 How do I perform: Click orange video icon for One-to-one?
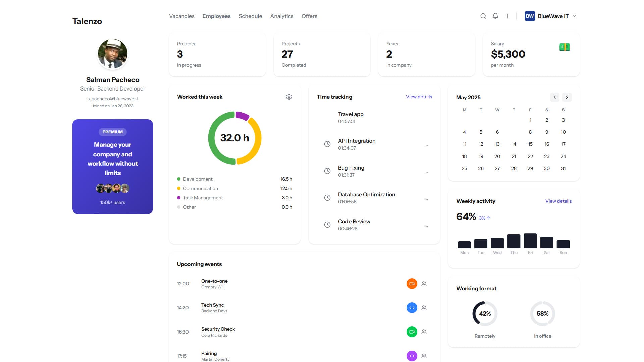pos(412,284)
